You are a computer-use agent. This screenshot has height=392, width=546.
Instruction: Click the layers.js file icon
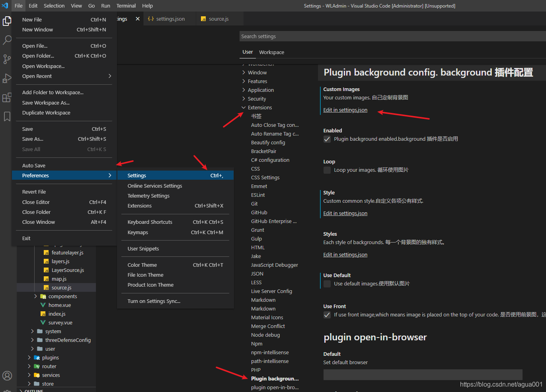click(x=46, y=262)
